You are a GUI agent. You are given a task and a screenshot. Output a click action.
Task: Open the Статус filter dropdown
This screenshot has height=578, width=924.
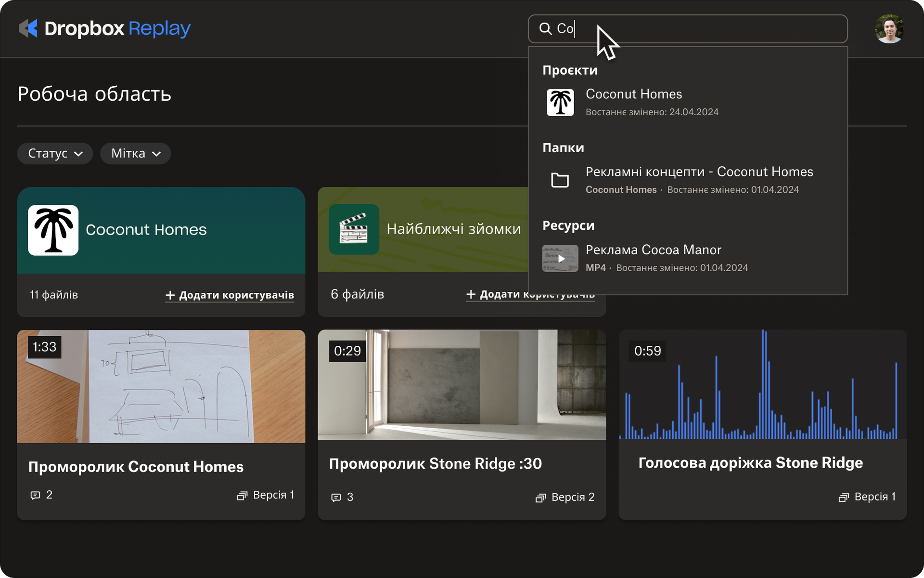coord(54,153)
